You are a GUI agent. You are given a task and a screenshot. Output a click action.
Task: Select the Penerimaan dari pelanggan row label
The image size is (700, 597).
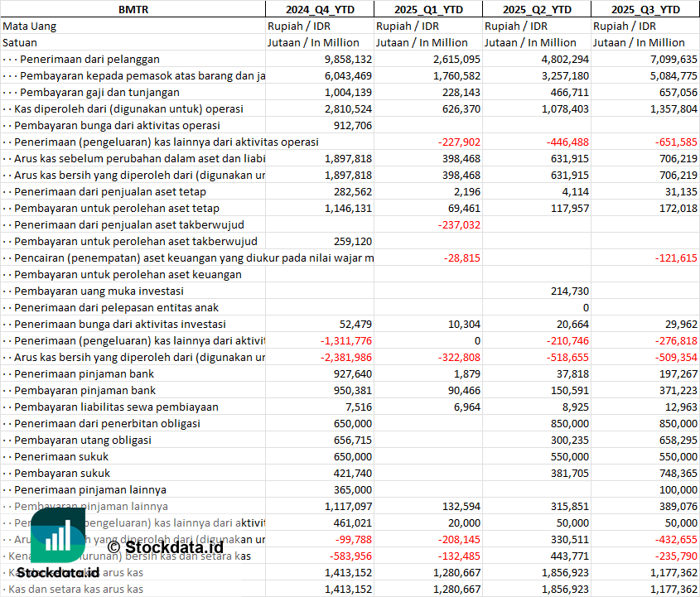(x=89, y=59)
